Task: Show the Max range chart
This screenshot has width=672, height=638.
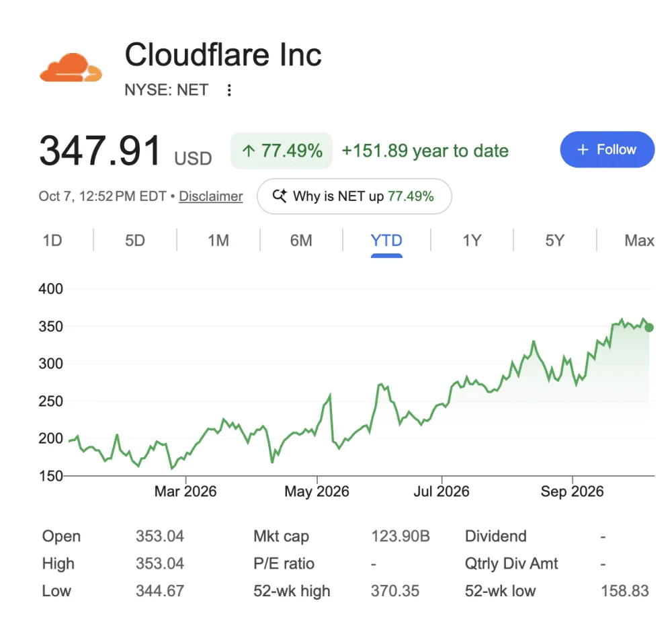Action: (x=640, y=240)
